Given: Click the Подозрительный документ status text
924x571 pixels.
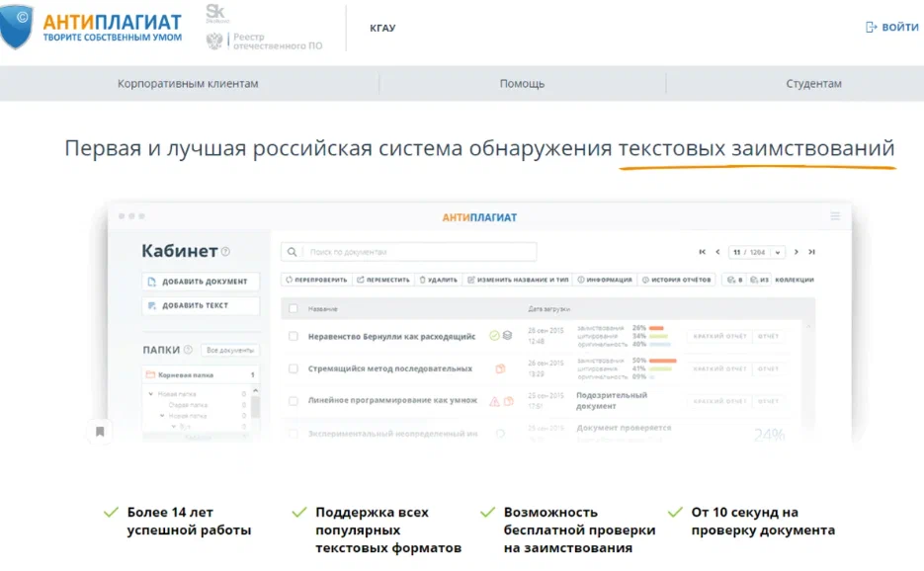Looking at the screenshot, I should tap(612, 401).
